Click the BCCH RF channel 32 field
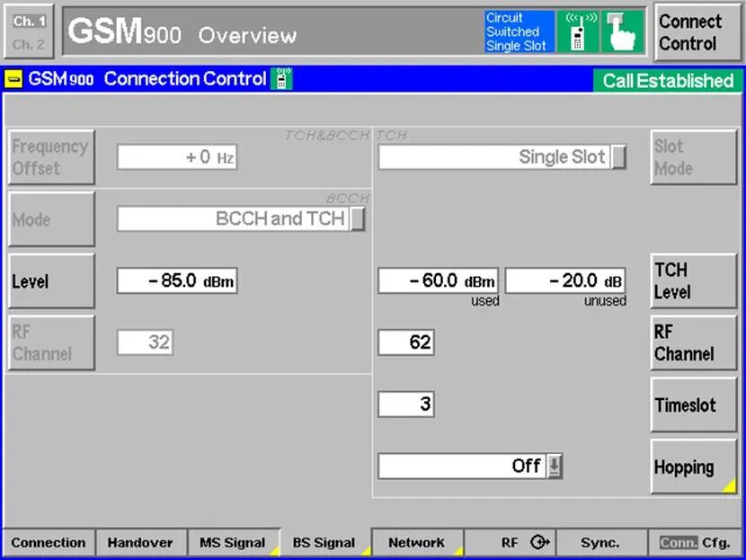746x560 pixels. tap(145, 342)
